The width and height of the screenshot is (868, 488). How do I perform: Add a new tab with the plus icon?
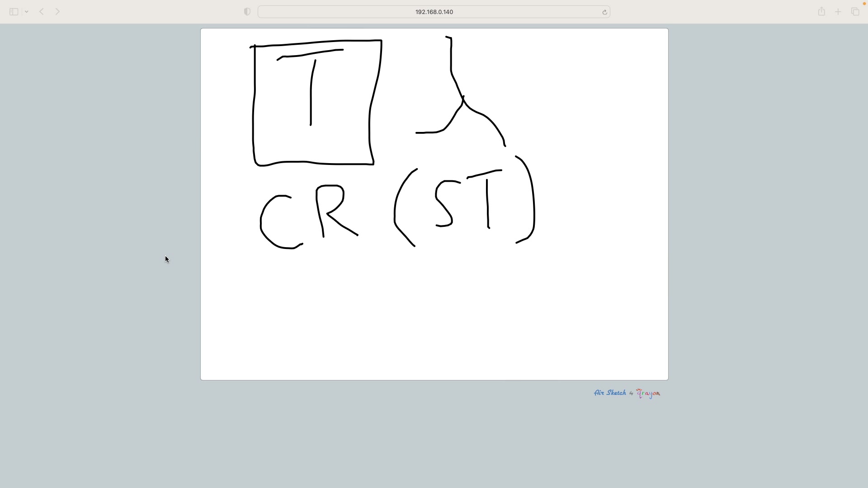click(x=838, y=12)
